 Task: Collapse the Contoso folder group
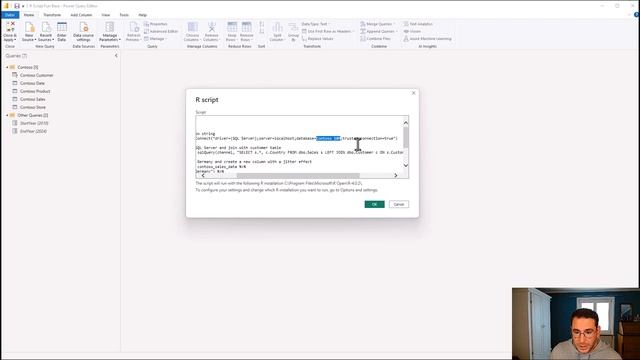coord(7,67)
